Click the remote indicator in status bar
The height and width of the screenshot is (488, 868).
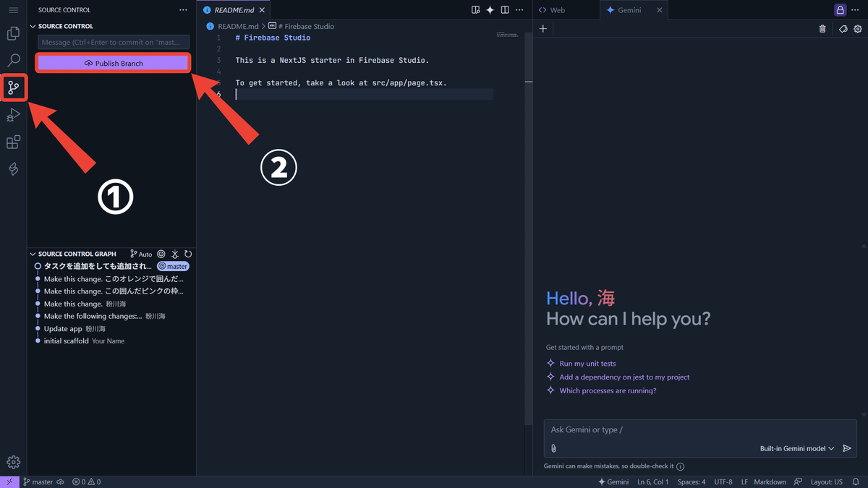click(9, 481)
